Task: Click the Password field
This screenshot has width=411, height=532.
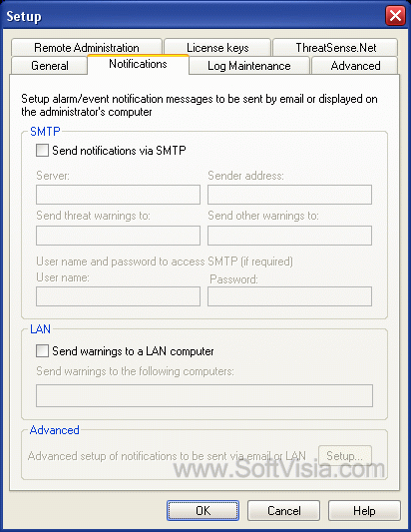Action: coord(289,296)
